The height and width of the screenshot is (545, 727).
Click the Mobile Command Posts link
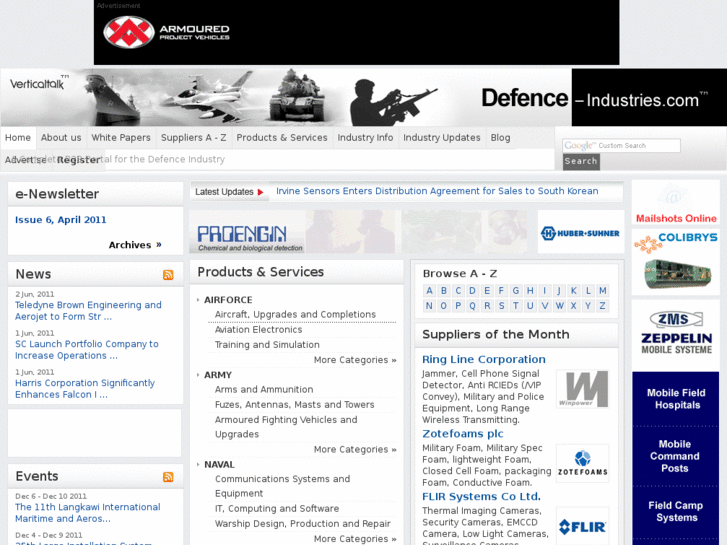pyautogui.click(x=675, y=456)
